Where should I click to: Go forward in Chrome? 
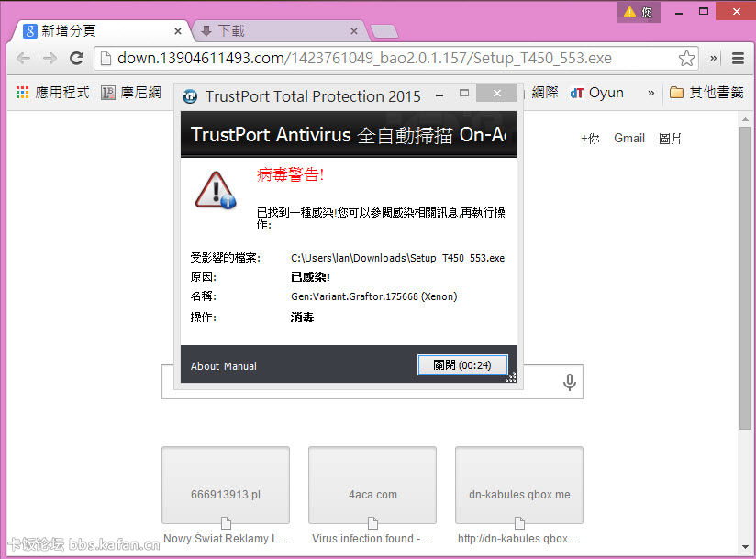click(50, 59)
